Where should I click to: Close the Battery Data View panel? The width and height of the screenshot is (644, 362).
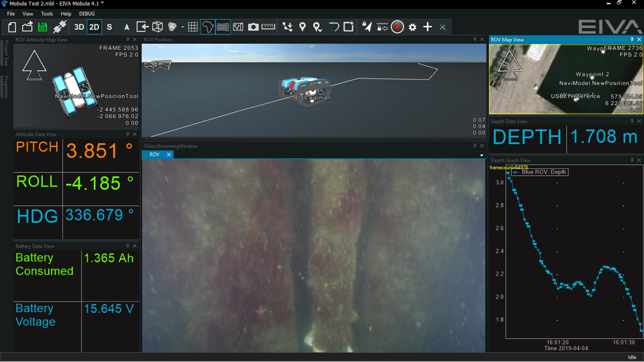point(135,246)
